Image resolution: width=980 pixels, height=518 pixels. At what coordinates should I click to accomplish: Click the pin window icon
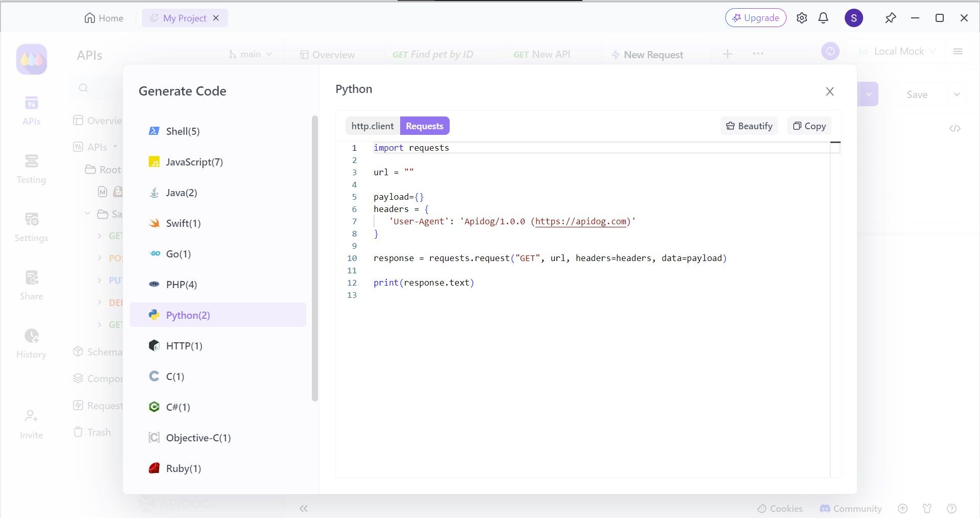(890, 18)
